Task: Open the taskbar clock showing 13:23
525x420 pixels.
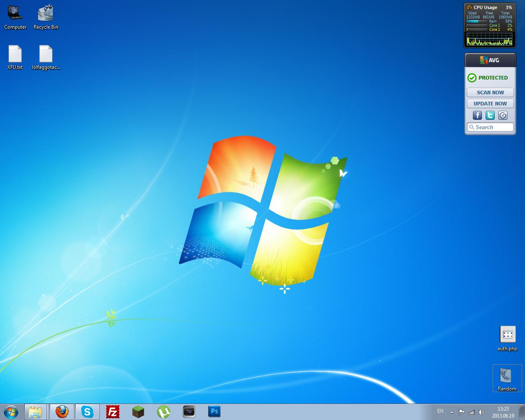Action: pos(503,412)
